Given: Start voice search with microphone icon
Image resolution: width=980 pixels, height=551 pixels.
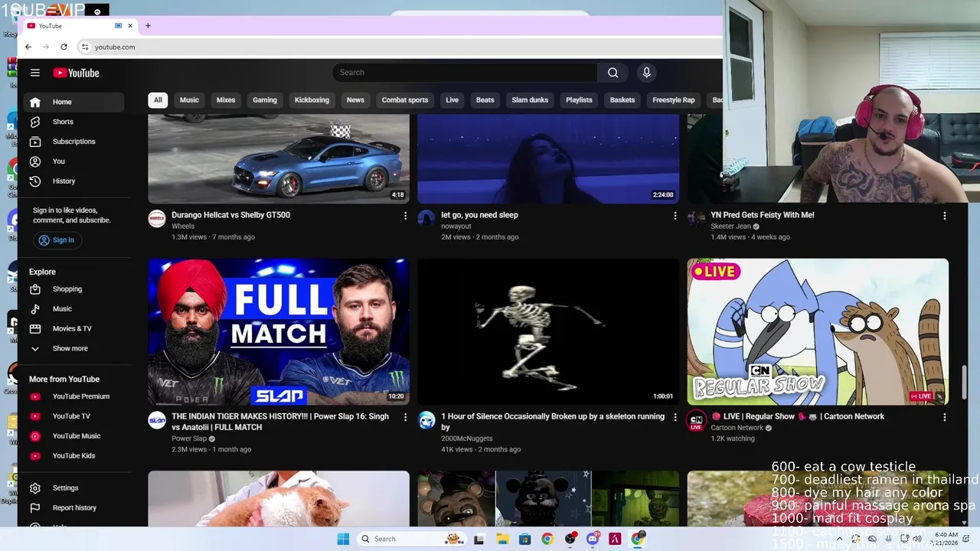Looking at the screenshot, I should [x=646, y=73].
